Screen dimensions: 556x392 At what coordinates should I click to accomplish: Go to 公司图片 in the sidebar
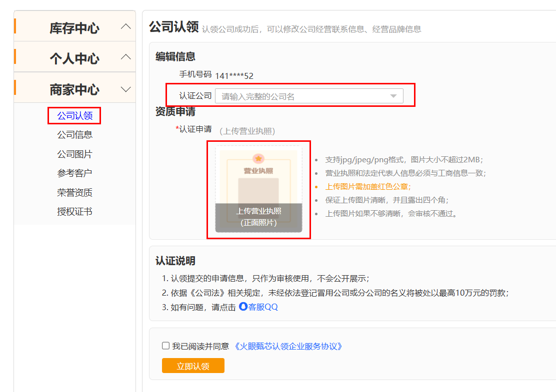[x=75, y=154]
